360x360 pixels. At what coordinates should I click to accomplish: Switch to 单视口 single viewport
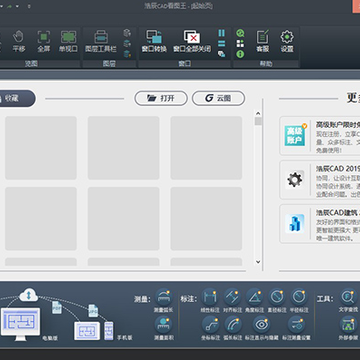click(x=68, y=41)
